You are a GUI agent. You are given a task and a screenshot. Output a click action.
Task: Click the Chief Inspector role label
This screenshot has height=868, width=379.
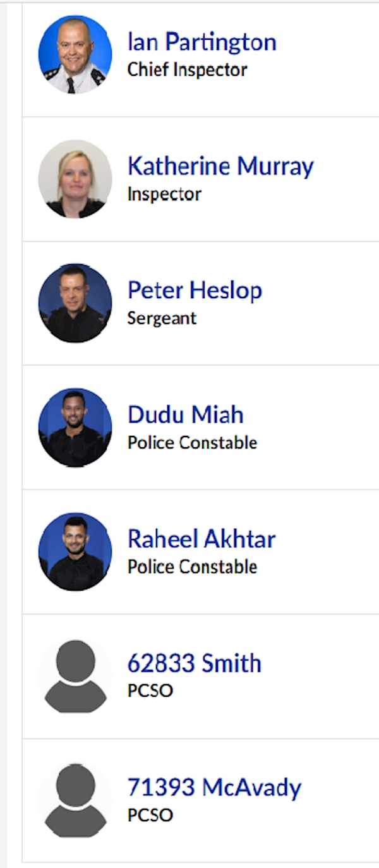[187, 69]
